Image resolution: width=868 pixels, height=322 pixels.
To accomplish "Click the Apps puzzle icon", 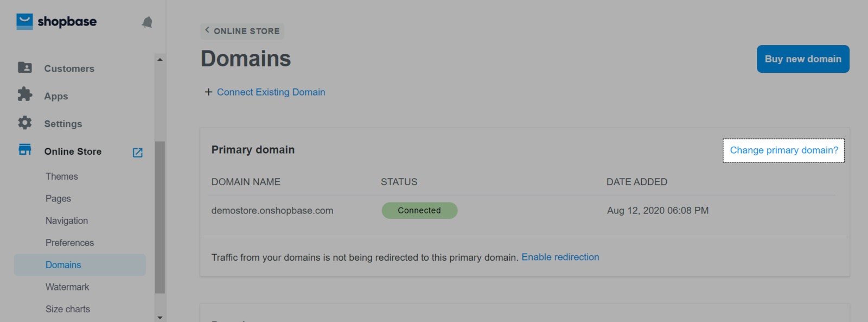I will click(25, 96).
